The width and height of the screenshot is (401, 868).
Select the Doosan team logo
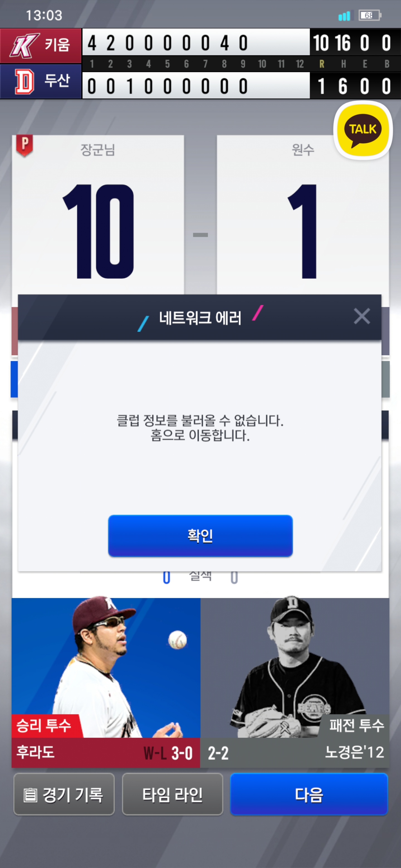point(24,82)
